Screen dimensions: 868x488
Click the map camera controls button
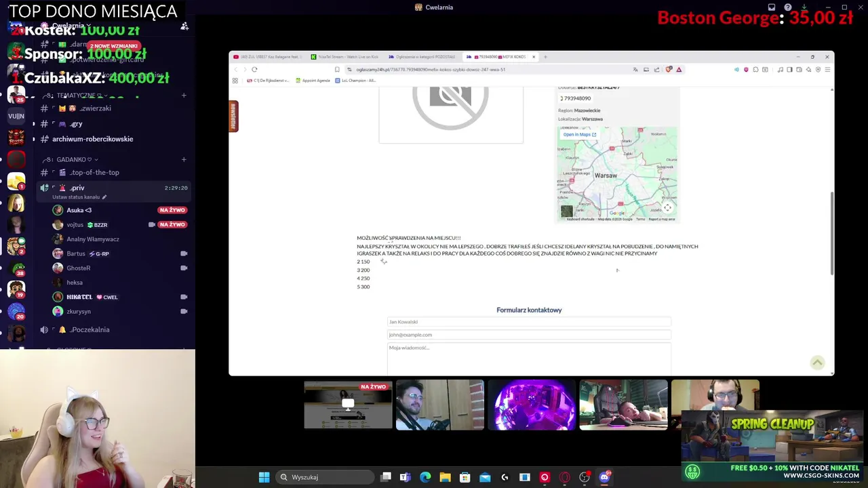667,208
